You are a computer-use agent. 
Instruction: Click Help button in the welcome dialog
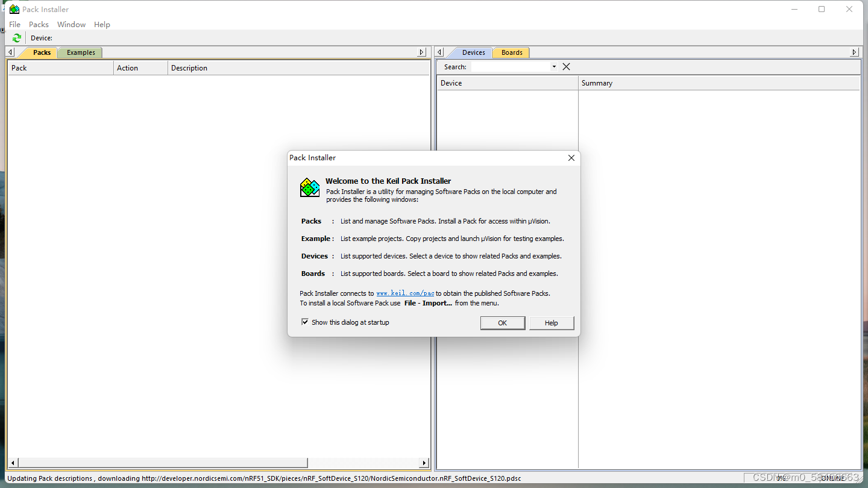(x=552, y=323)
